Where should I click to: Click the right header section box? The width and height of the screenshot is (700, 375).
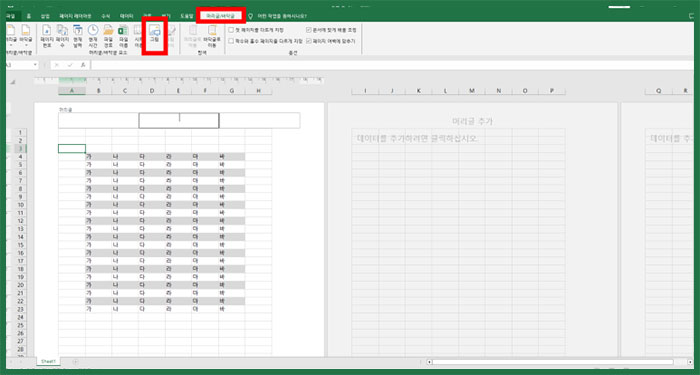click(259, 121)
